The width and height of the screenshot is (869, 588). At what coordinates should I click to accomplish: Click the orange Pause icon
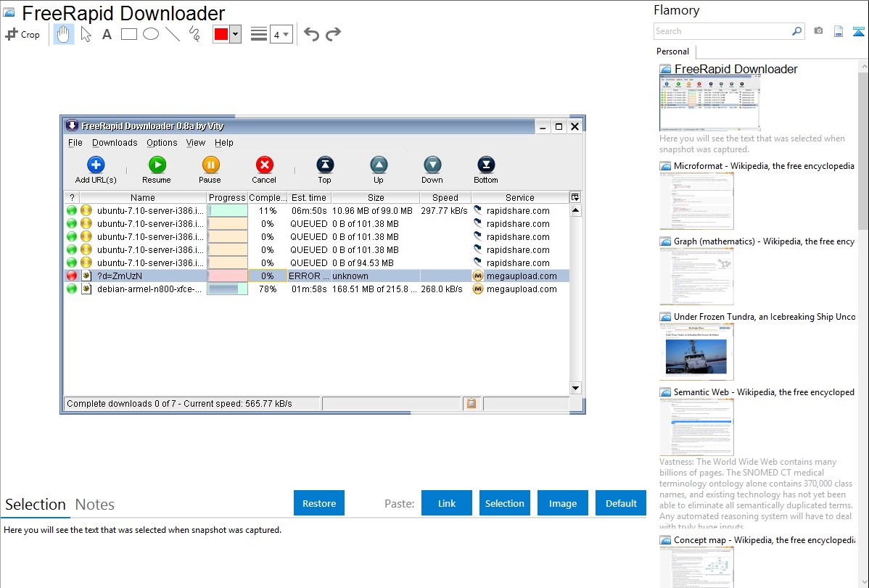(x=210, y=165)
